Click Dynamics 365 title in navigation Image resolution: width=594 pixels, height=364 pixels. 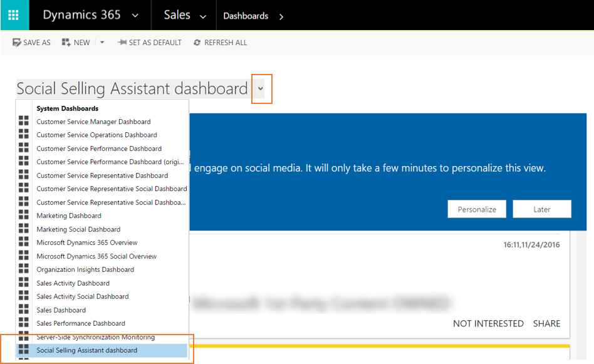[81, 15]
